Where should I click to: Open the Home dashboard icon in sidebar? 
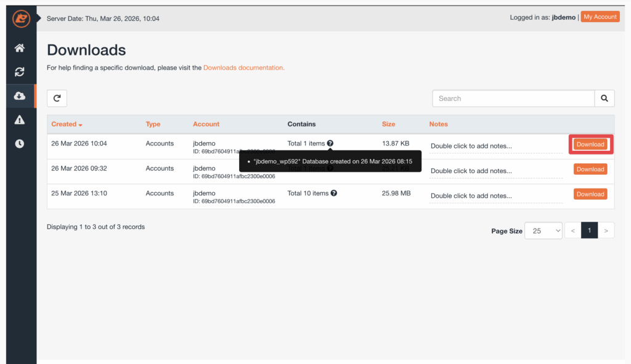(20, 48)
